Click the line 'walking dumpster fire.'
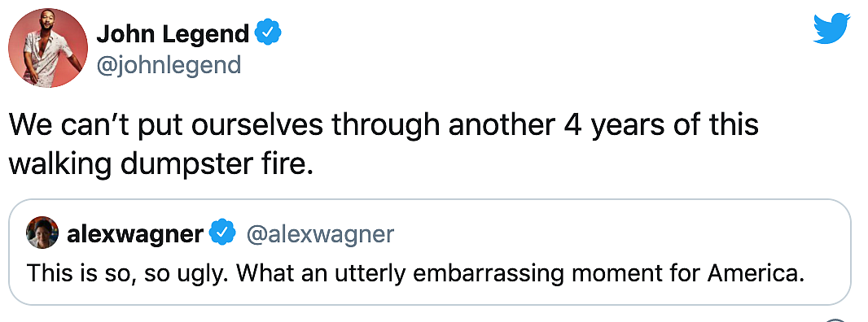Image resolution: width=868 pixels, height=322 pixels. coord(161,163)
